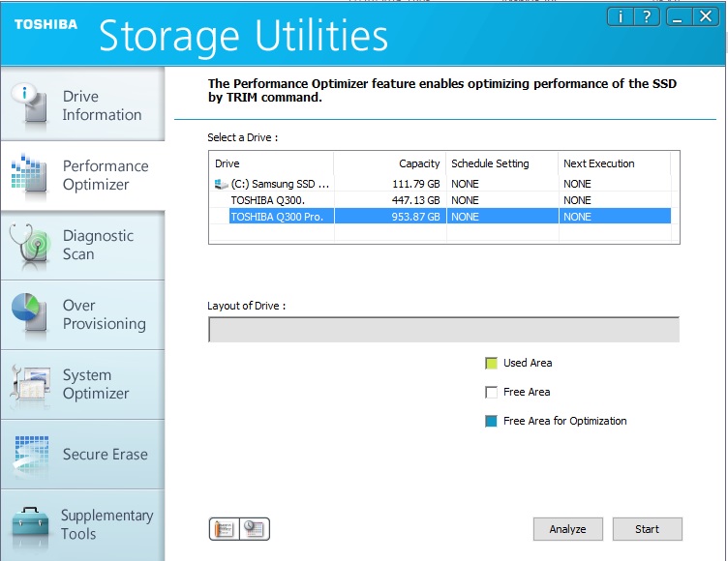The width and height of the screenshot is (728, 561).
Task: Click the Start button
Action: (648, 529)
